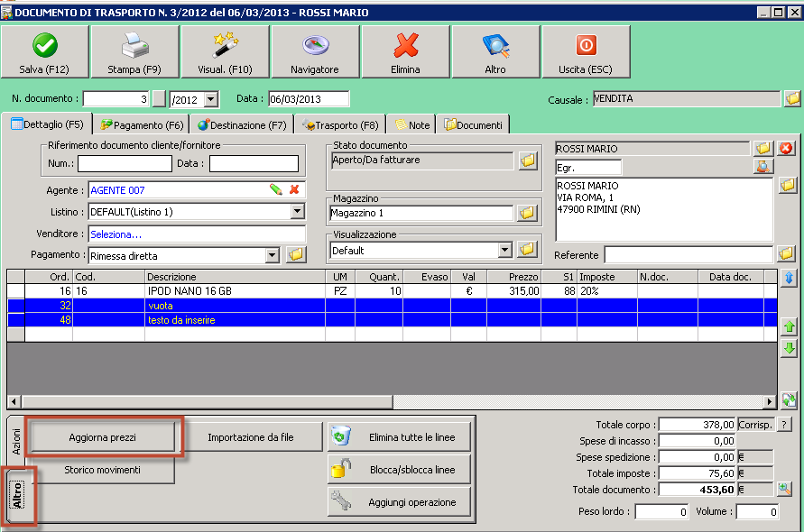Screen dimensions: 804x532
Task: Click the red X Elimina toolbar button
Action: tap(406, 52)
